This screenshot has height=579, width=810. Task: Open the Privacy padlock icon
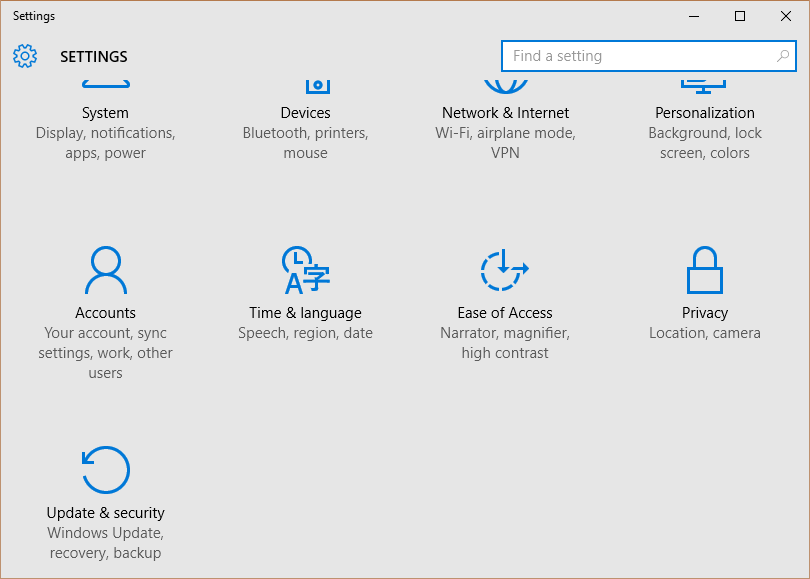pos(705,270)
